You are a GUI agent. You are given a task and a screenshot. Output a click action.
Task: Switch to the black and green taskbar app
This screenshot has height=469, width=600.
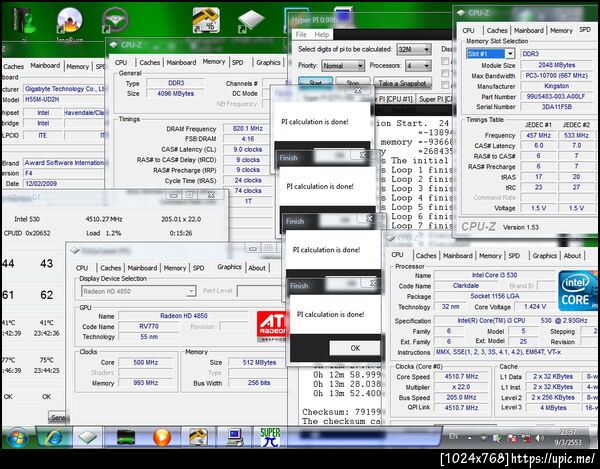click(x=126, y=437)
